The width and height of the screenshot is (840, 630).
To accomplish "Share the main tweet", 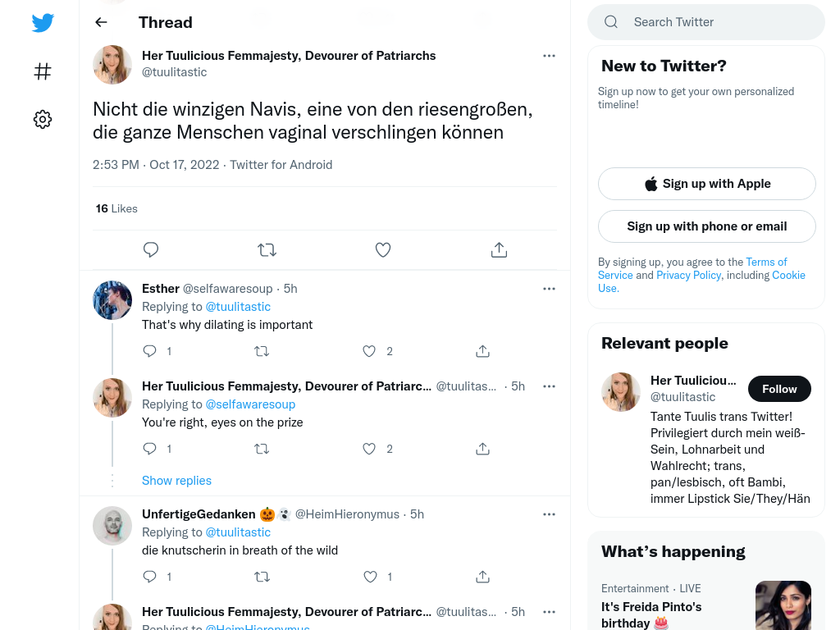I will coord(500,249).
